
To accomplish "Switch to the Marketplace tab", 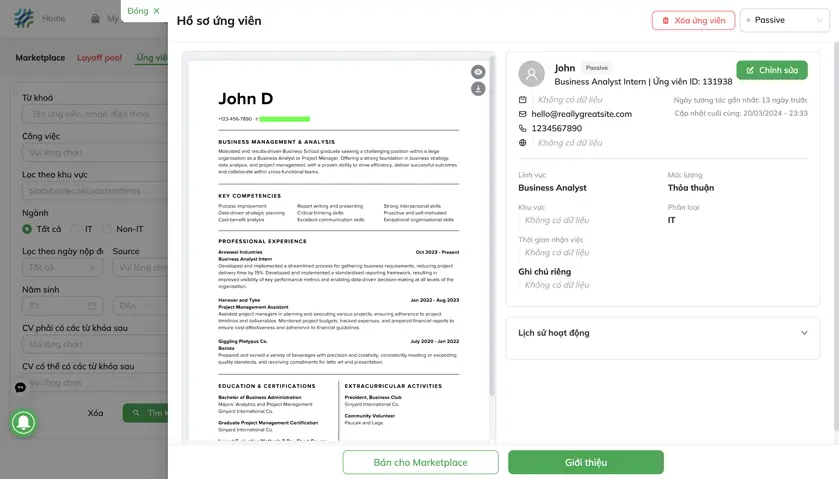I will (x=40, y=58).
